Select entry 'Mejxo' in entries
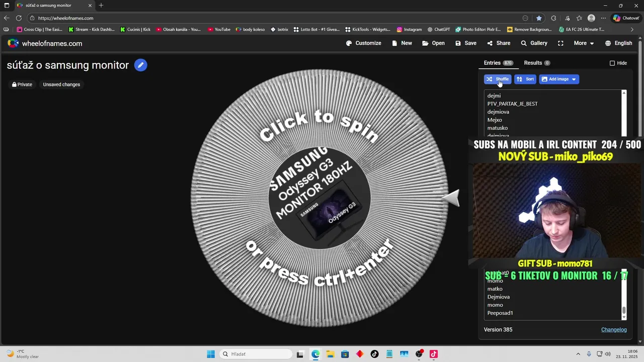644x362 pixels. click(495, 120)
